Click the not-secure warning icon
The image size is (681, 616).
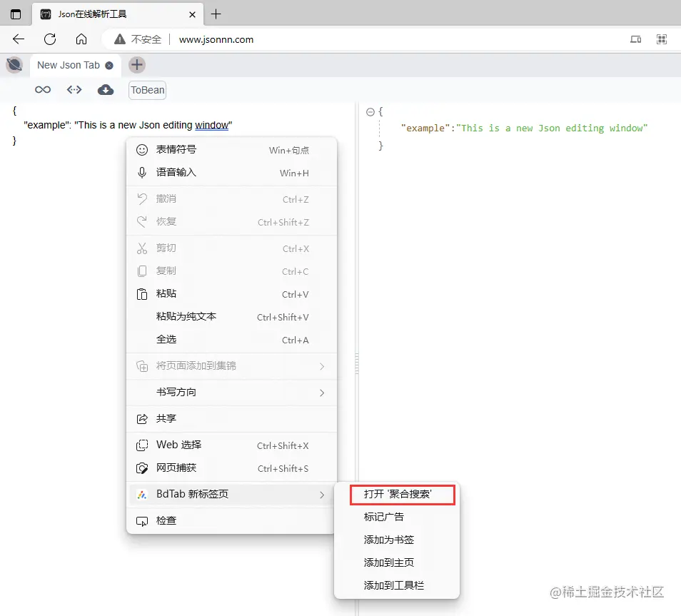click(x=120, y=39)
